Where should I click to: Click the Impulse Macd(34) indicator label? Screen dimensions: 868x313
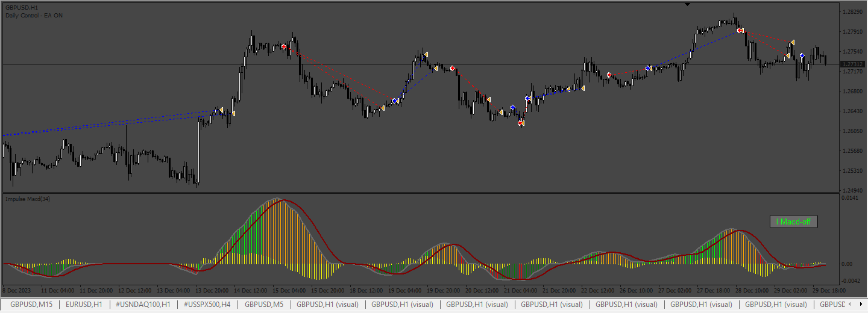point(28,199)
